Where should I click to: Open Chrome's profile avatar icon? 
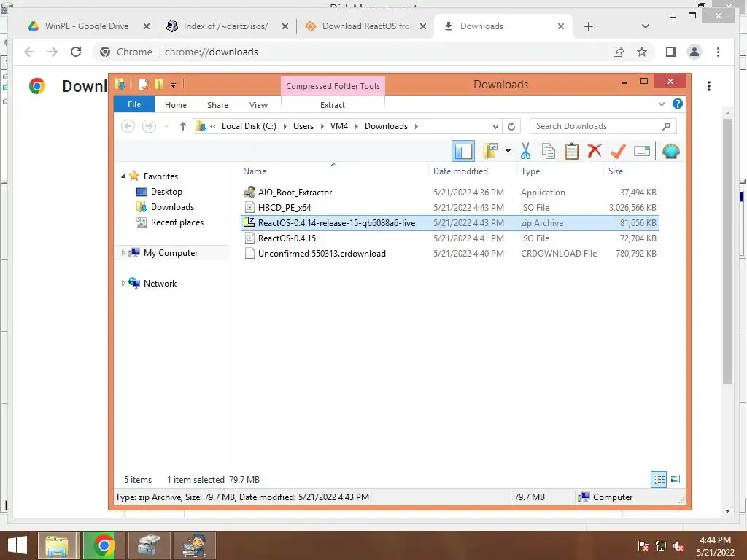coord(694,52)
